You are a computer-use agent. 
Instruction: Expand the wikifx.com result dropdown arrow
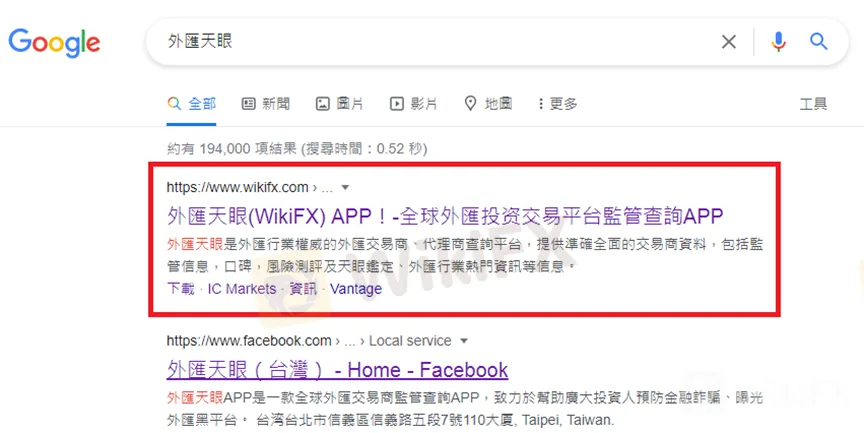345,188
